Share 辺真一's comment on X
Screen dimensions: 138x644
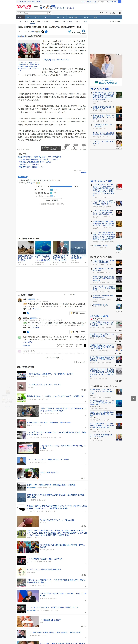click(x=24, y=313)
